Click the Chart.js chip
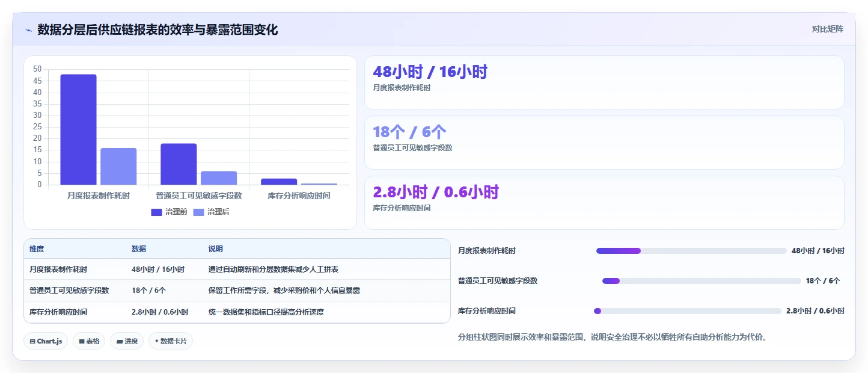This screenshot has height=373, width=868. point(46,341)
